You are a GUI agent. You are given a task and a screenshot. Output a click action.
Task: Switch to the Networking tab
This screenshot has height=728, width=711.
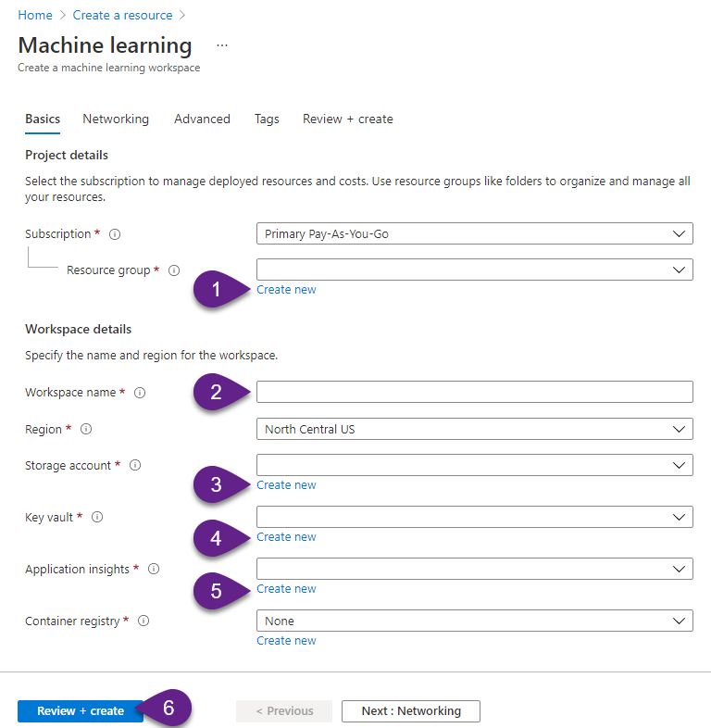(116, 119)
